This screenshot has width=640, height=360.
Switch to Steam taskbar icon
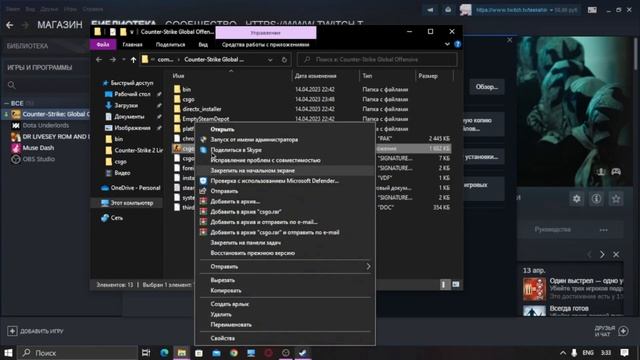point(303,353)
